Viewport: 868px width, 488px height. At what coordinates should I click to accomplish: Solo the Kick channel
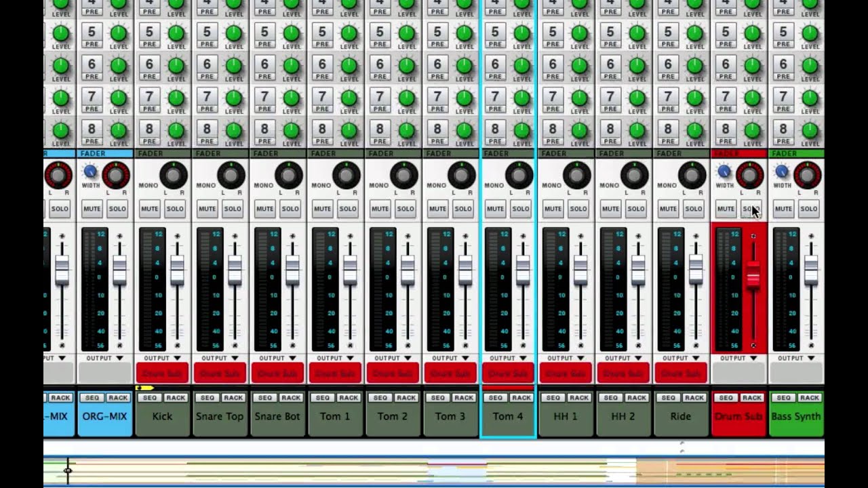[x=175, y=209]
